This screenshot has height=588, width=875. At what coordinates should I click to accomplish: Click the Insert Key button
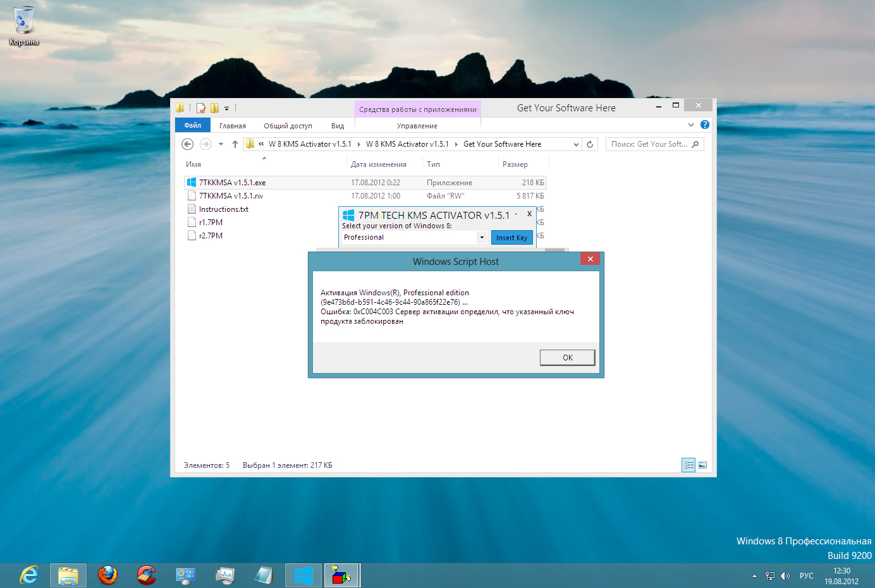[511, 238]
